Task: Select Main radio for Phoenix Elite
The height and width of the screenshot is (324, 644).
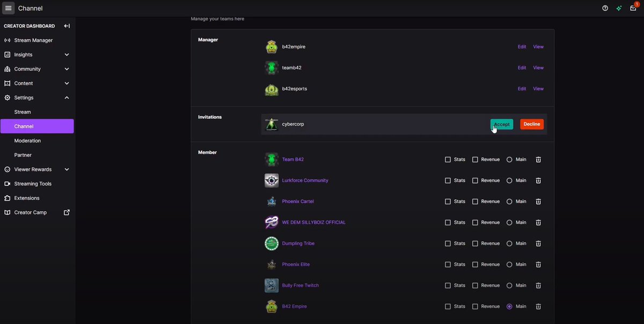Action: [x=509, y=264]
